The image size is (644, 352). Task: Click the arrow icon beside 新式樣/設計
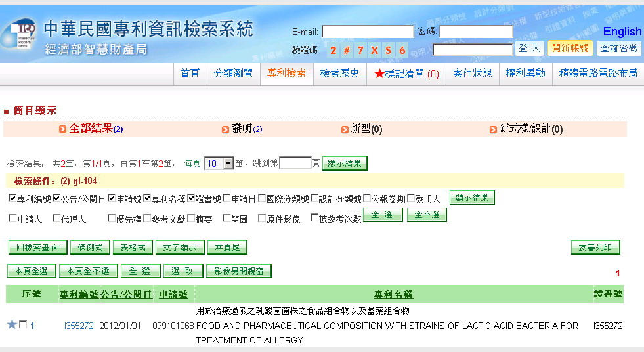pyautogui.click(x=494, y=130)
